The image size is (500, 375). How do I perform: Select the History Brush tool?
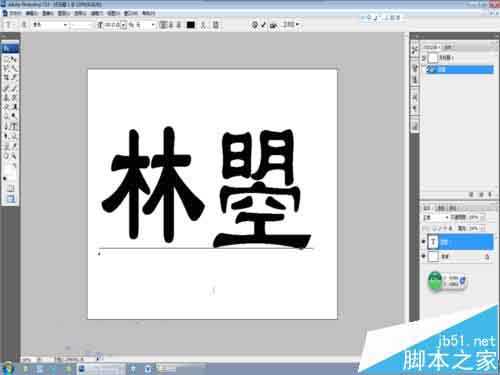click(14, 97)
